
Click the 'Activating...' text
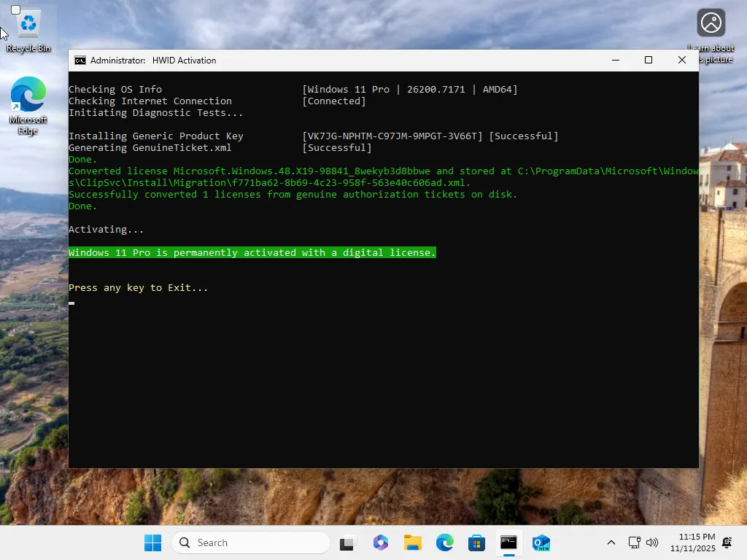[x=106, y=230]
